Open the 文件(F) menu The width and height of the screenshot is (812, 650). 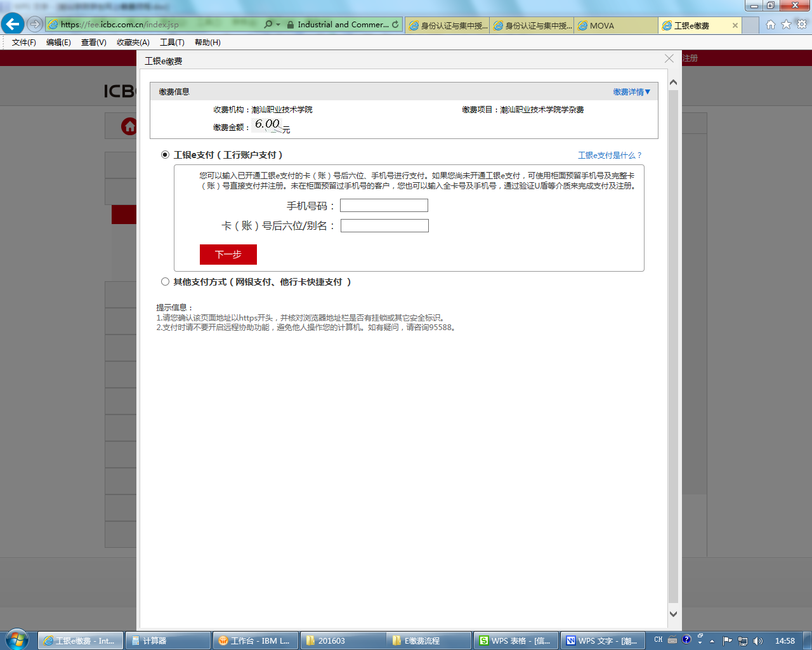pyautogui.click(x=24, y=43)
